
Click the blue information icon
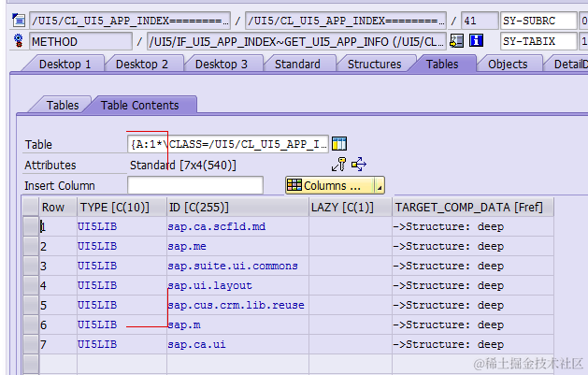[x=476, y=40]
